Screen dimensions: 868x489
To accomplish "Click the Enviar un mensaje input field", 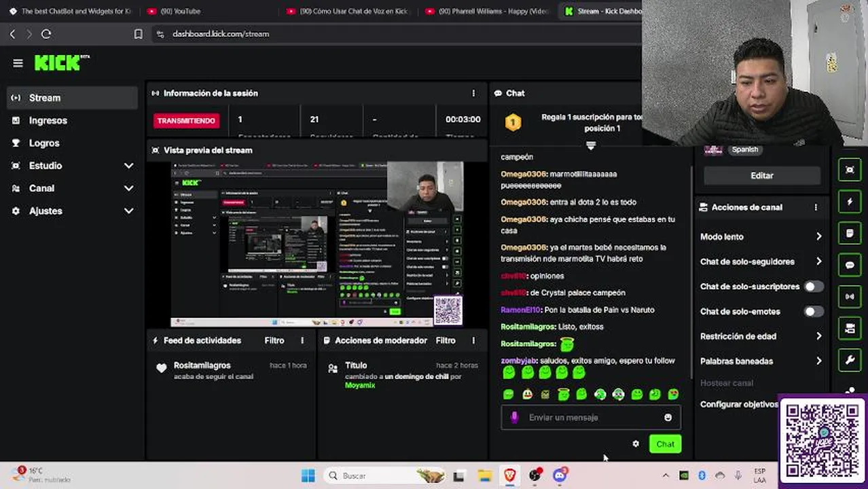I will click(x=591, y=418).
